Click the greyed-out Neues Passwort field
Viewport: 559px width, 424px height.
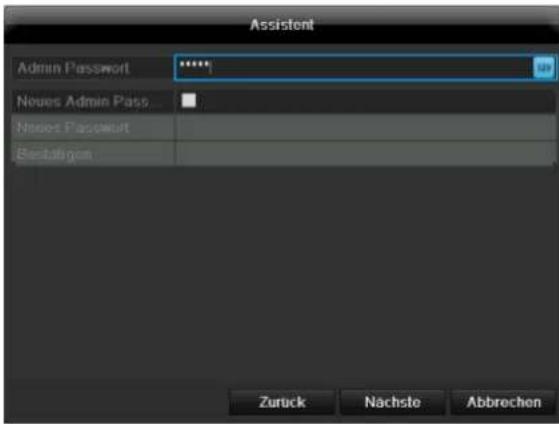[365, 127]
